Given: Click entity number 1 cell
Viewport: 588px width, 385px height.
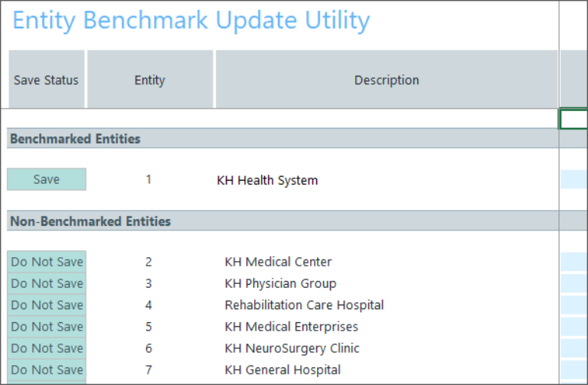Looking at the screenshot, I should pyautogui.click(x=149, y=180).
